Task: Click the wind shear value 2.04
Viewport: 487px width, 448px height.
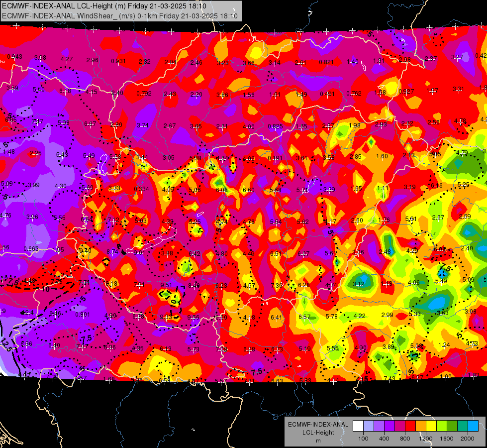Action: 170,62
